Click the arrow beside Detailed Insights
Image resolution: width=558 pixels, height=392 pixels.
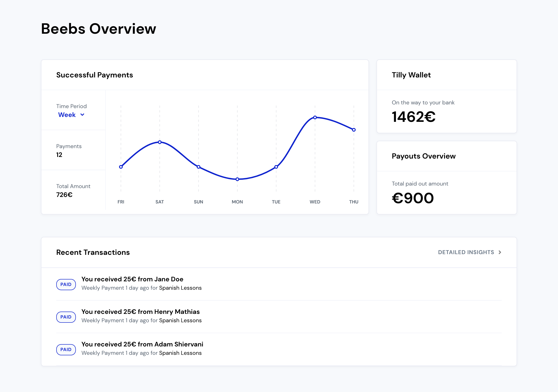(x=500, y=252)
